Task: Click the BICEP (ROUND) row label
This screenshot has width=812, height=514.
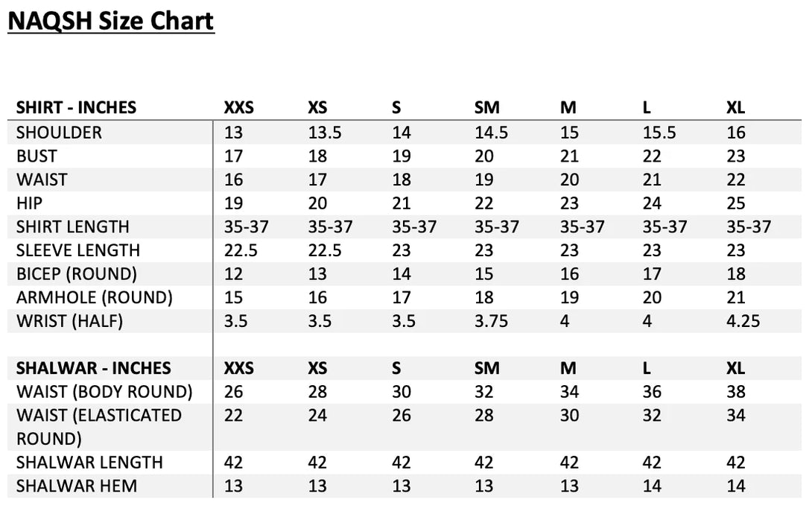Action: (76, 274)
